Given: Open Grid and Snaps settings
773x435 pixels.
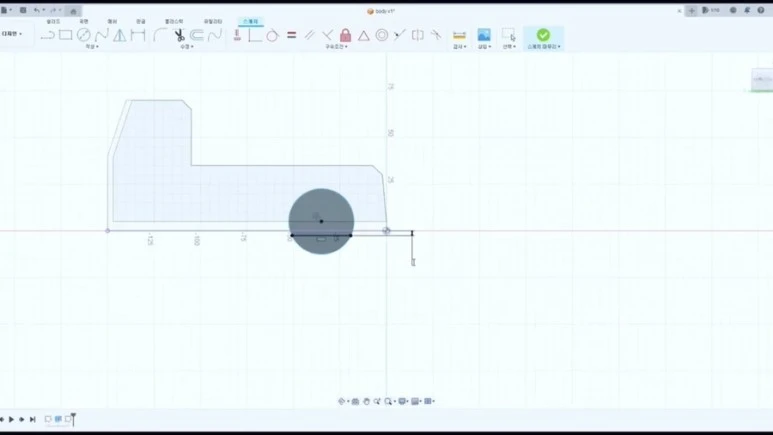Looking at the screenshot, I should click(x=416, y=401).
